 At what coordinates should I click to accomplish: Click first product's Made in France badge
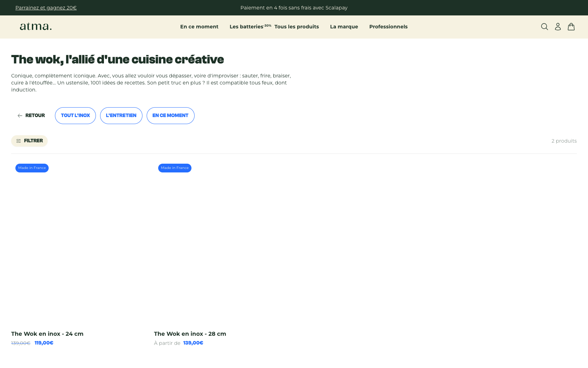click(32, 168)
